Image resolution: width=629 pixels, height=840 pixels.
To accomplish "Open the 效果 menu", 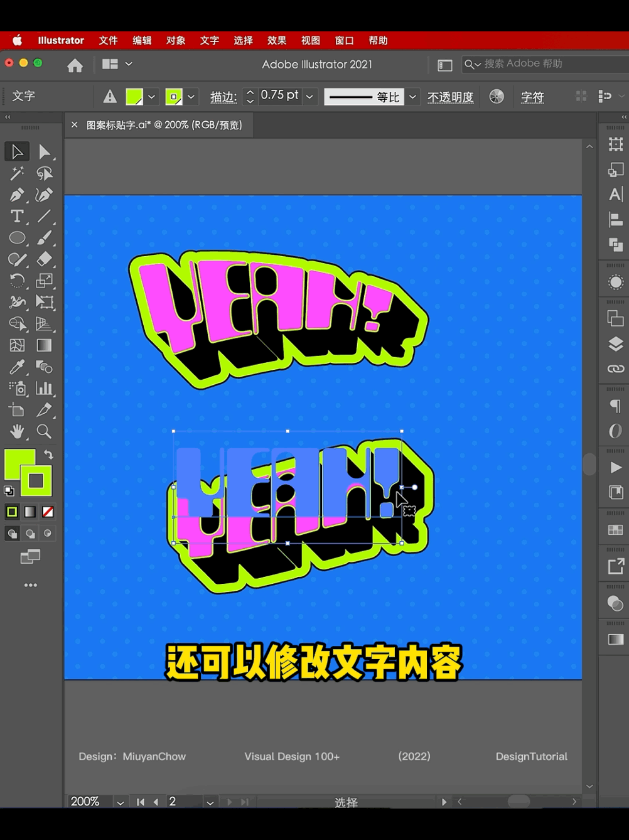I will coord(276,40).
